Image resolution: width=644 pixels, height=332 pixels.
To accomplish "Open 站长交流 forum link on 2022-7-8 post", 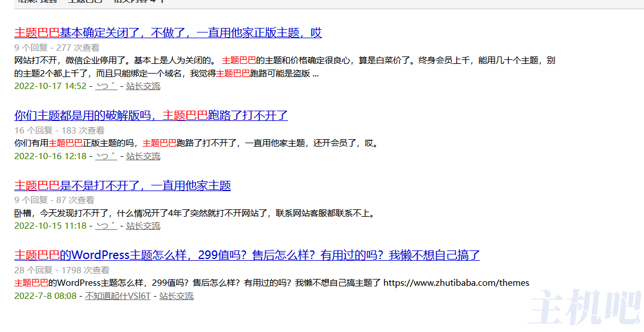I will tap(176, 296).
